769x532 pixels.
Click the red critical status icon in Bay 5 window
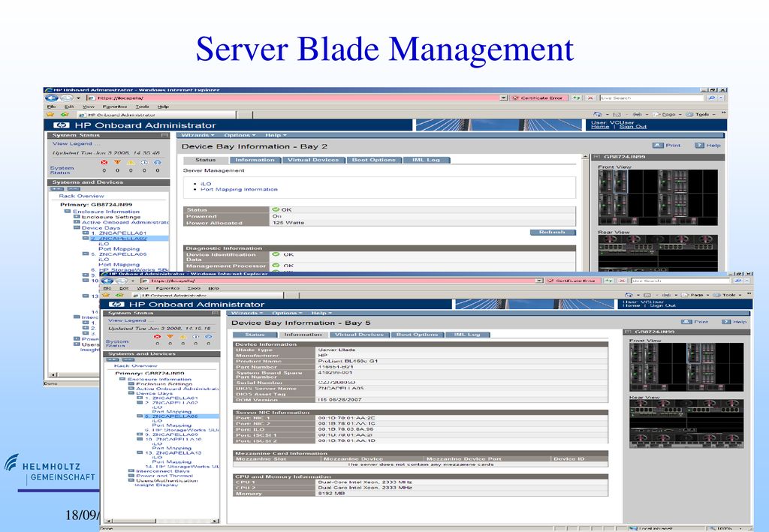click(x=157, y=337)
